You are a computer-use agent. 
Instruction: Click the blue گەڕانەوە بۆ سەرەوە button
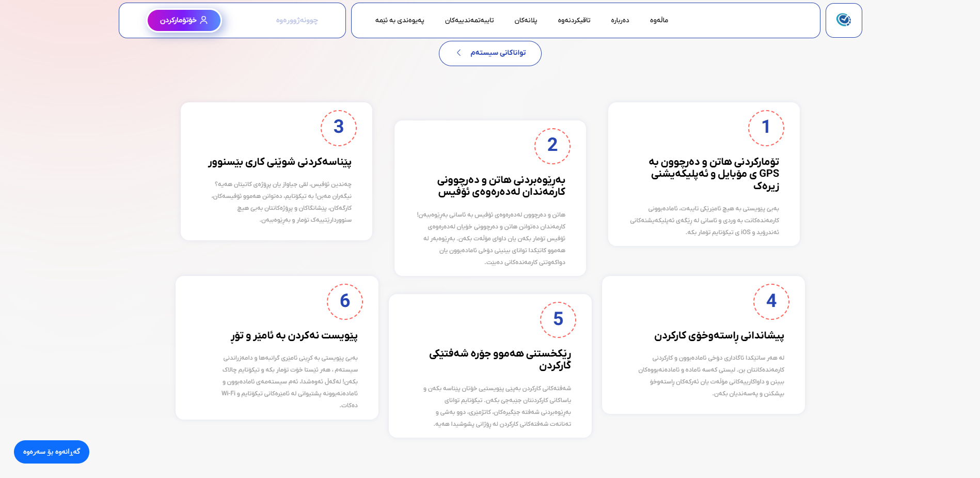point(52,452)
